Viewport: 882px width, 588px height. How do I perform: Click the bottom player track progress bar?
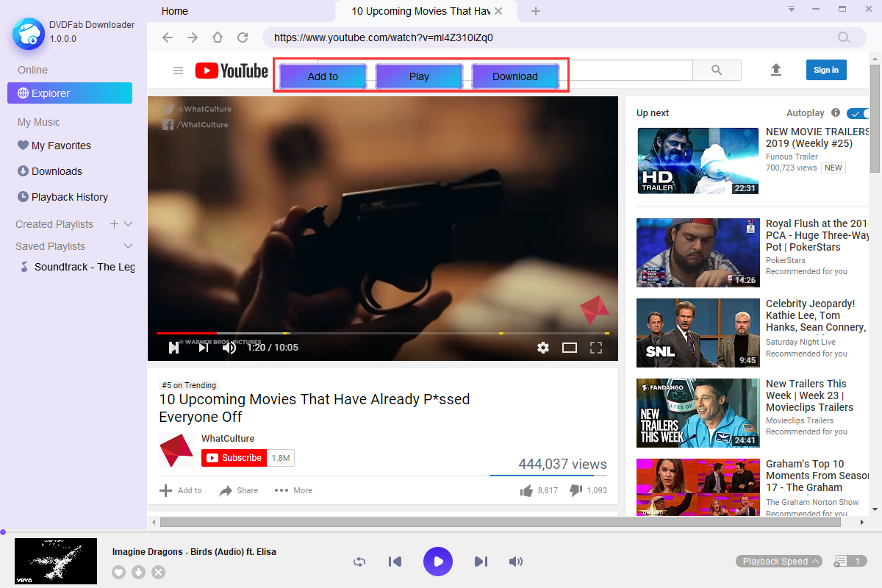tap(441, 532)
